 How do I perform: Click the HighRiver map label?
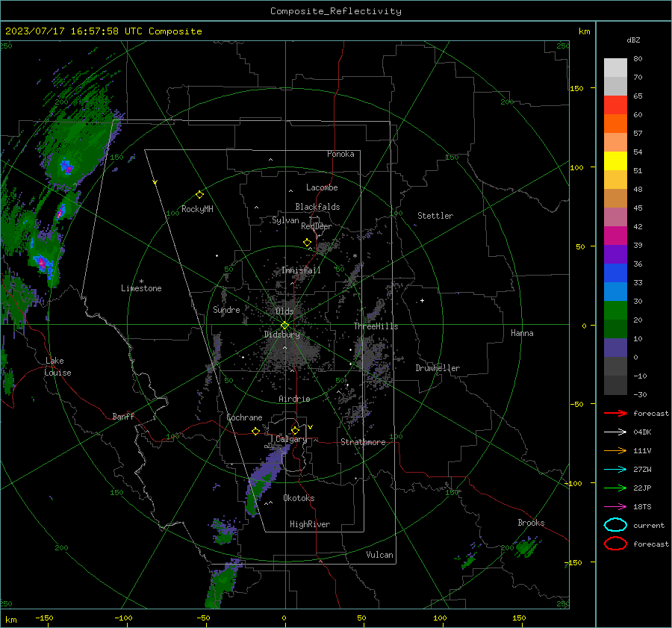(310, 524)
